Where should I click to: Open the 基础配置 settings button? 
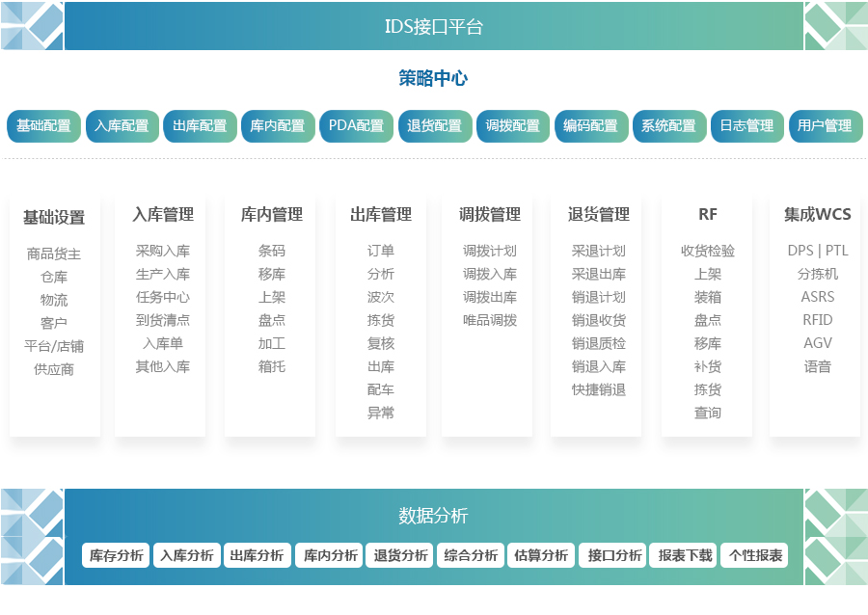point(43,125)
